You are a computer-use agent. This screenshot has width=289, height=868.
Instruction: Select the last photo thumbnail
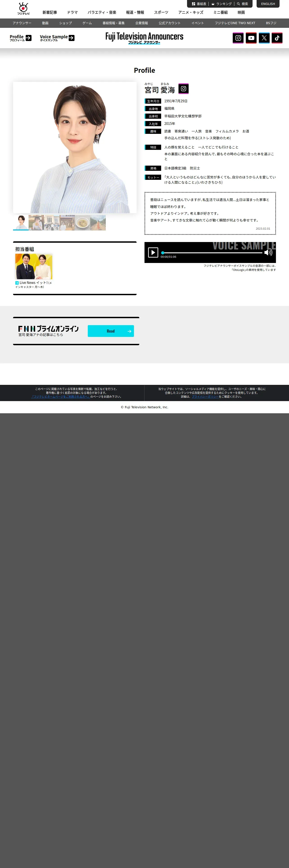point(98,223)
